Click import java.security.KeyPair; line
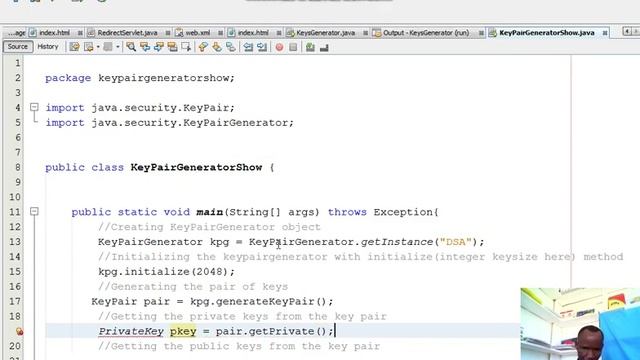 (140, 108)
